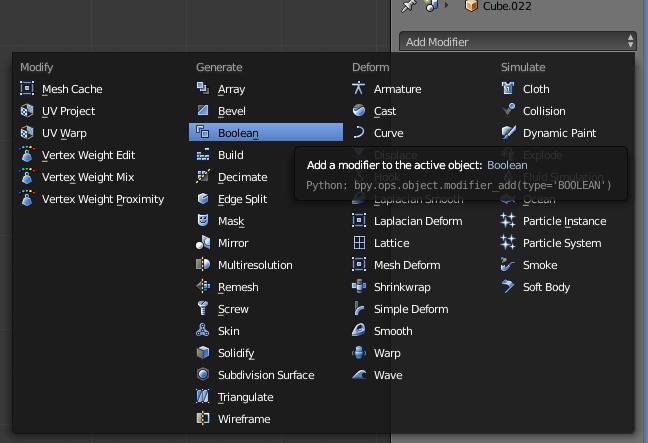Click the Bevel modifier icon
This screenshot has height=443, width=648.
(202, 110)
